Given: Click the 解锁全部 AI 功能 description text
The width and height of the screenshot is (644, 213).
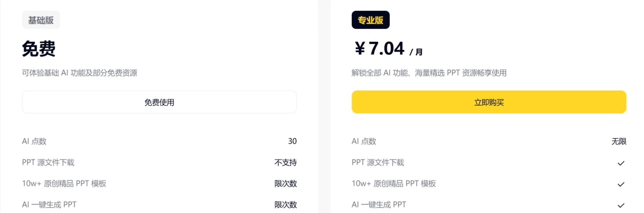Looking at the screenshot, I should tap(429, 73).
